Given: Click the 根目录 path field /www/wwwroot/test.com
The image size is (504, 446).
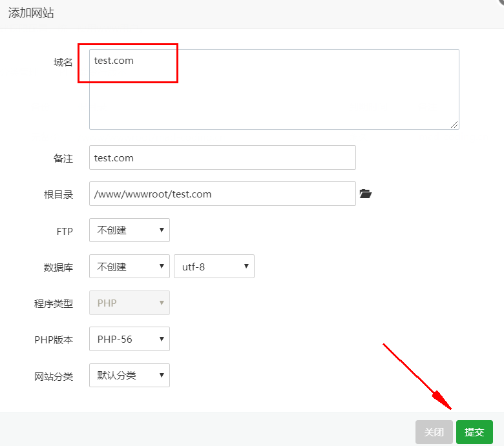Looking at the screenshot, I should (222, 194).
